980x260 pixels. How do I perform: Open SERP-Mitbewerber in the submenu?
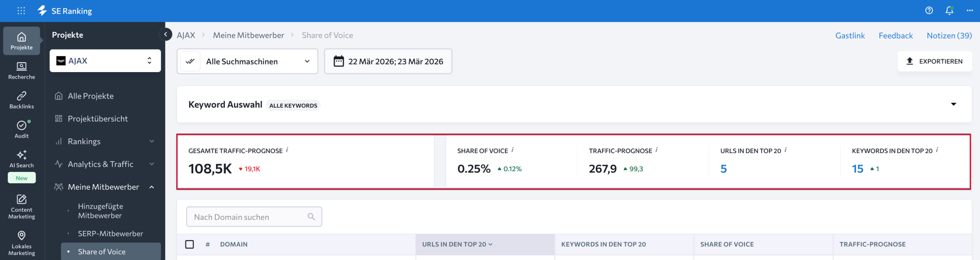point(110,234)
